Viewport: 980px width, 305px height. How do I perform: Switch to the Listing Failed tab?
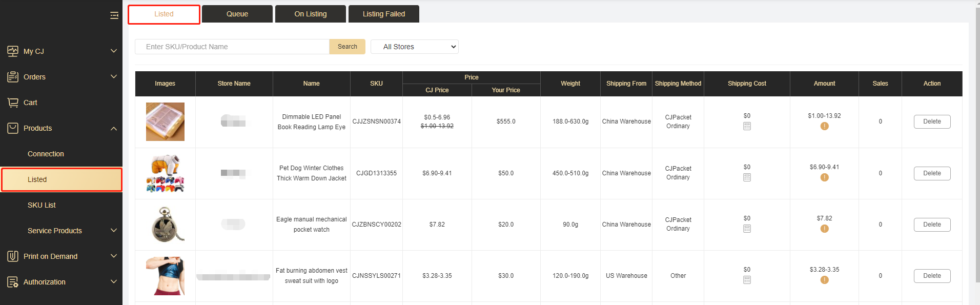383,14
